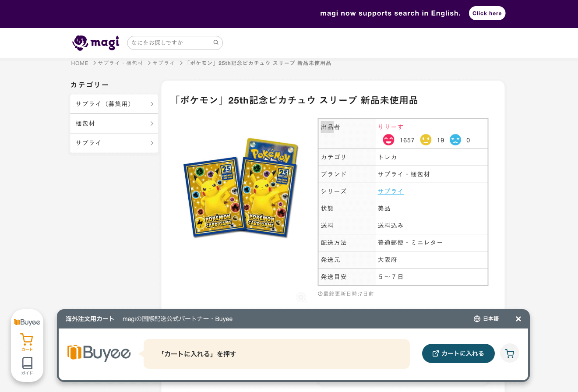Click the happy face rating icon
This screenshot has height=392, width=578.
point(388,140)
